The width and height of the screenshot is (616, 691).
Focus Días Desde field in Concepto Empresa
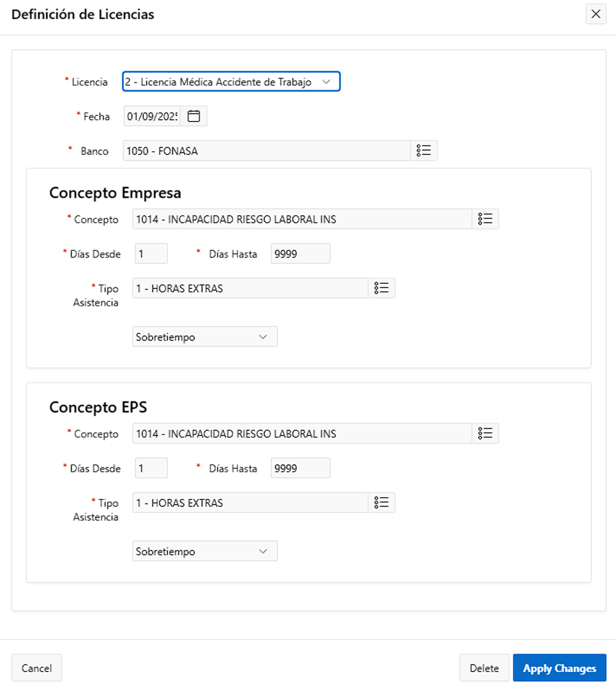click(151, 254)
